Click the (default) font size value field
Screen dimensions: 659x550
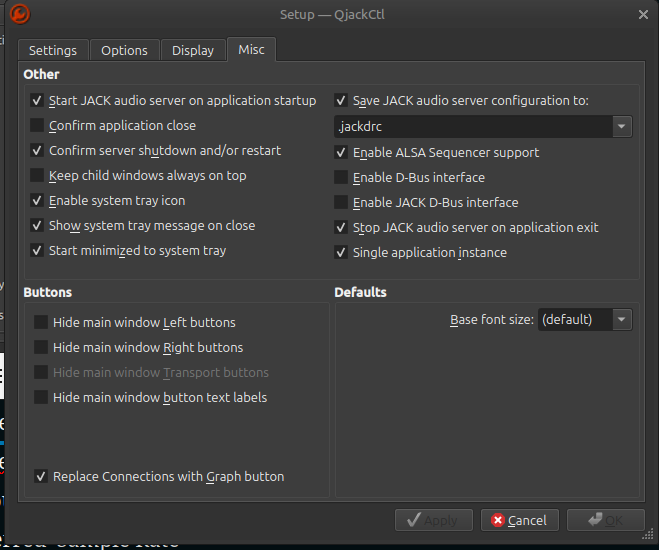(575, 320)
